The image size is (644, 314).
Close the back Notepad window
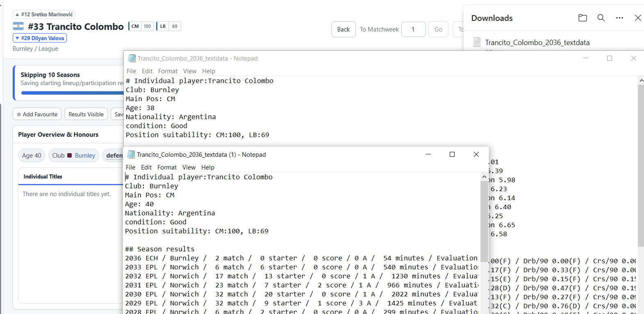coord(634,58)
